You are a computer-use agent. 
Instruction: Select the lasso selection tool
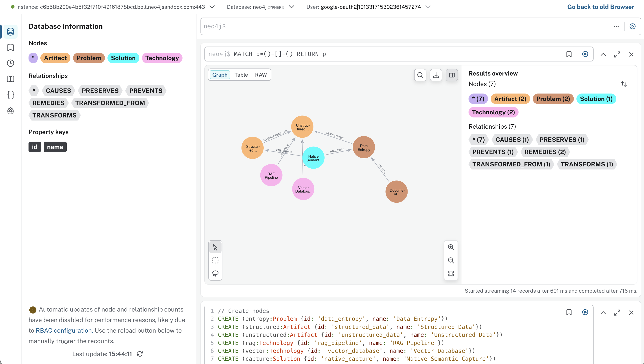click(x=215, y=273)
